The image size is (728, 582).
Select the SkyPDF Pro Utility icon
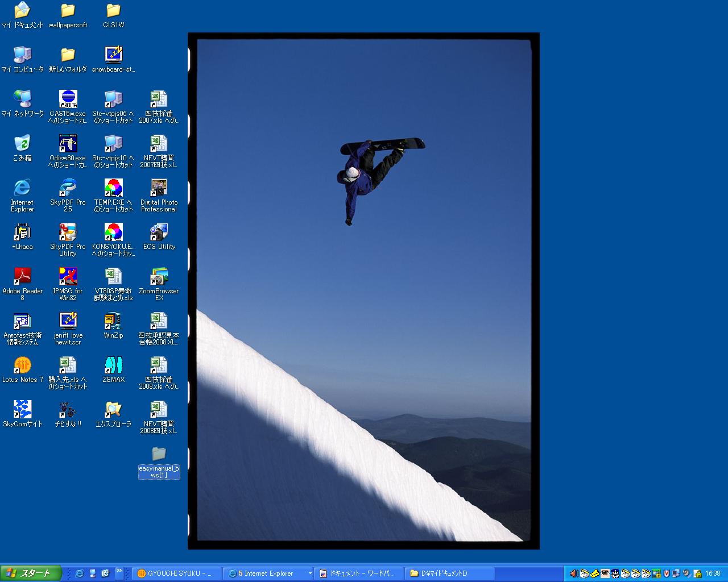point(68,240)
